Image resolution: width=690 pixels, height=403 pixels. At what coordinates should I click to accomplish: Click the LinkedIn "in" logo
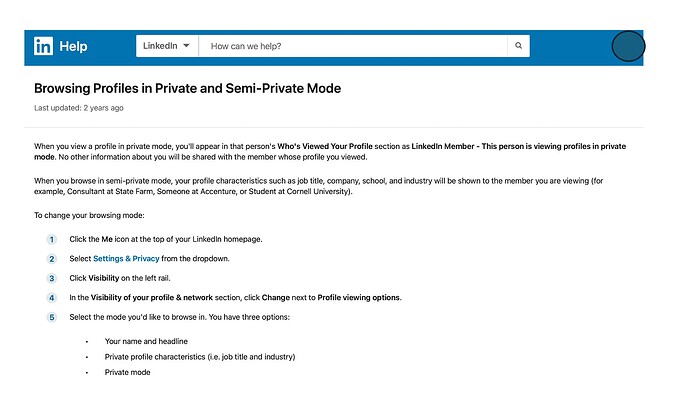pos(43,46)
